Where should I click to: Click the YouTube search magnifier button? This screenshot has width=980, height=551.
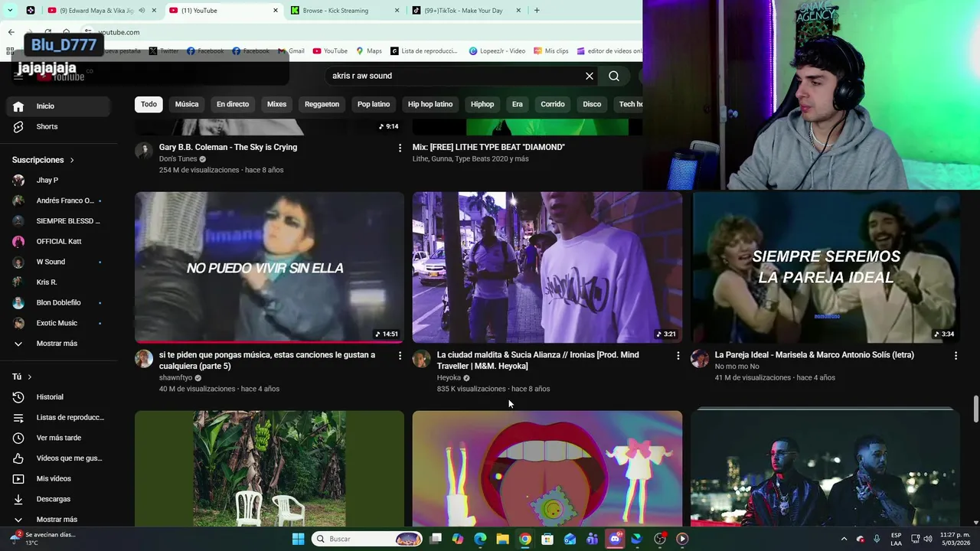coord(614,76)
